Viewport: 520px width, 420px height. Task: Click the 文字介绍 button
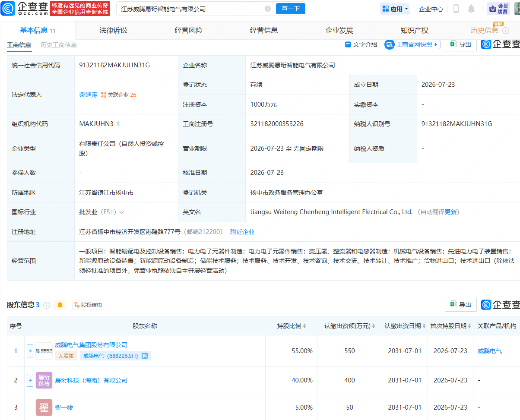(x=361, y=44)
